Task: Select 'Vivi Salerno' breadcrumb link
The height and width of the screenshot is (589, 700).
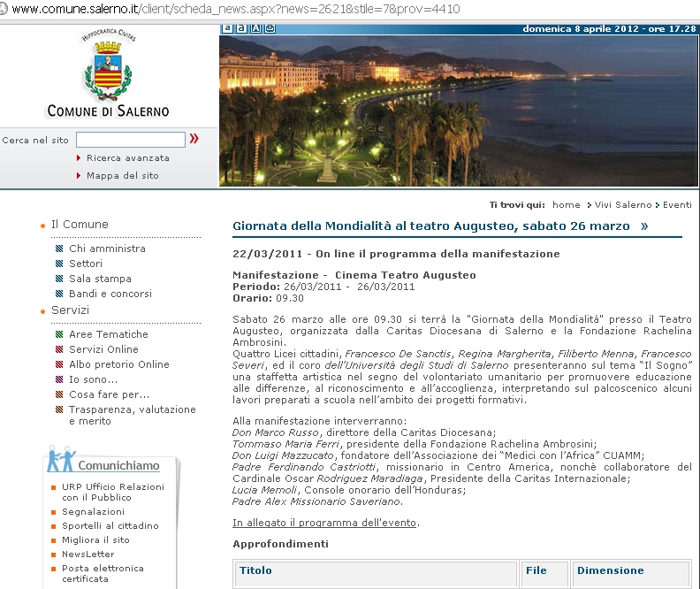Action: coord(622,205)
